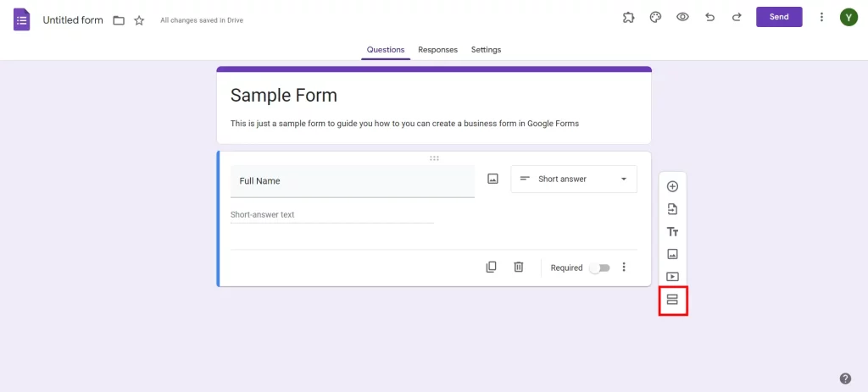
Task: Undo the last change
Action: (x=709, y=17)
